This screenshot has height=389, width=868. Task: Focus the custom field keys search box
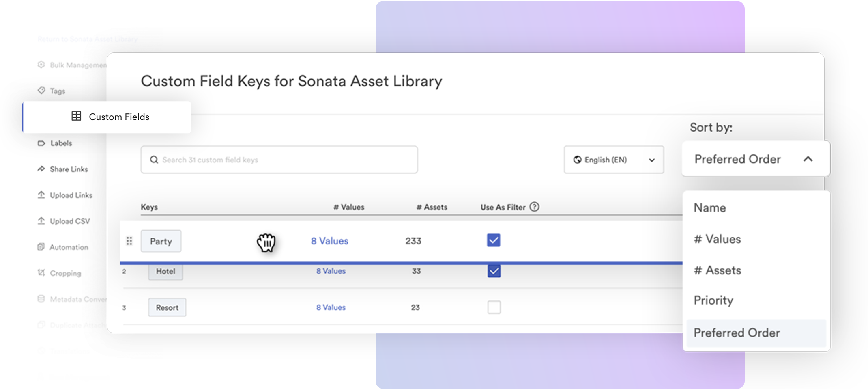279,160
